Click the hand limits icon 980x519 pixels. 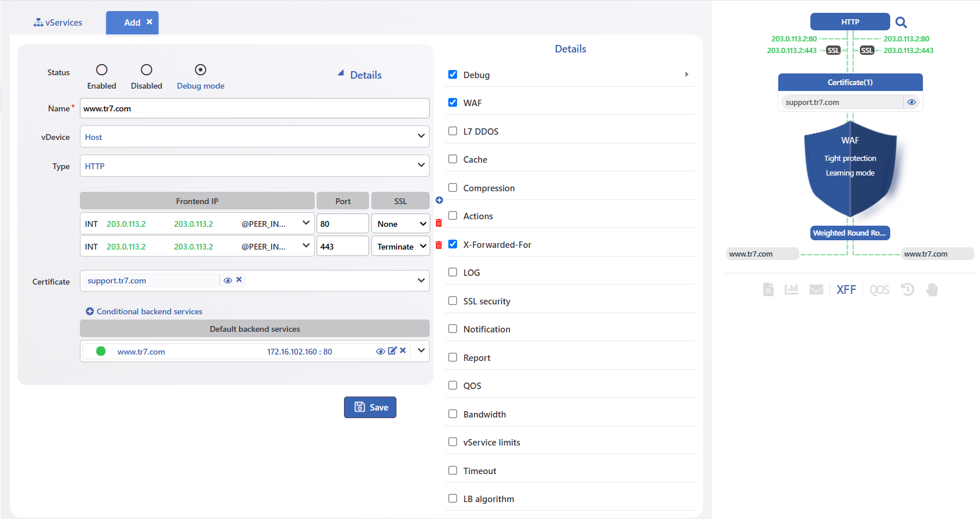(932, 289)
